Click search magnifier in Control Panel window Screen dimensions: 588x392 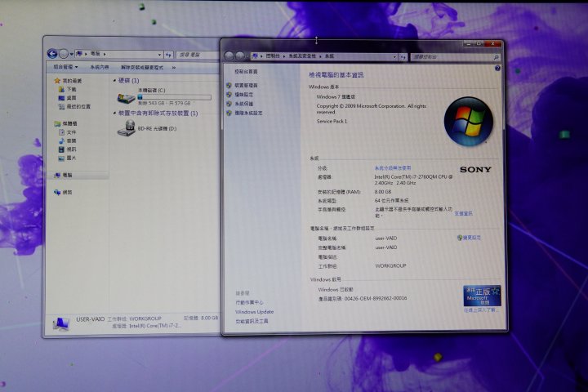click(x=497, y=57)
